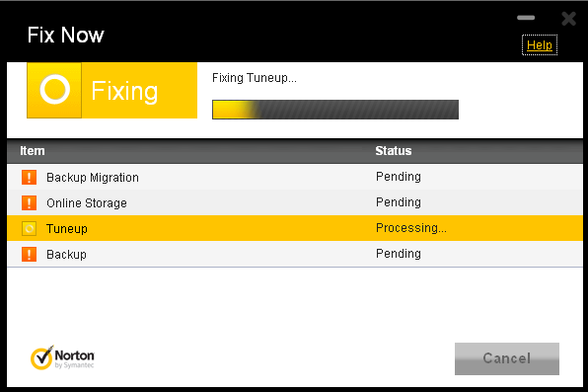Click the Processing... status text
This screenshot has width=588, height=392.
pyautogui.click(x=411, y=228)
